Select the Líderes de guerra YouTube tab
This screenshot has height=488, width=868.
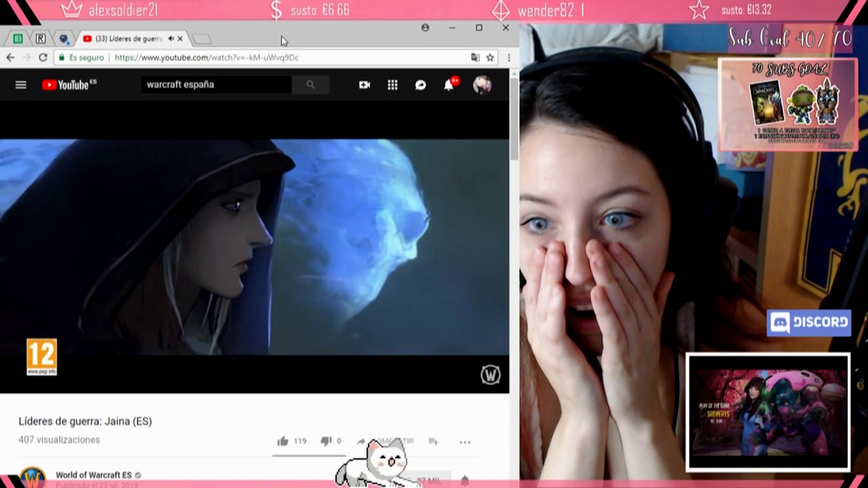(129, 39)
